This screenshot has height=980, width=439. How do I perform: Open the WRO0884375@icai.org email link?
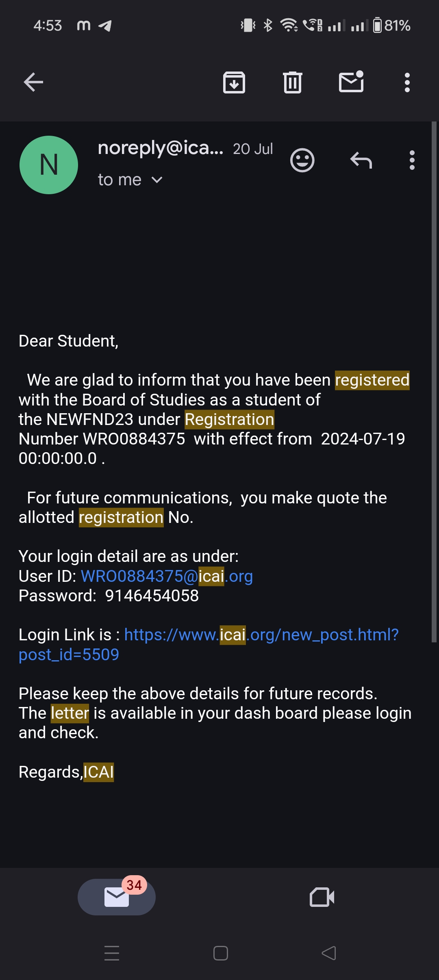tap(167, 576)
